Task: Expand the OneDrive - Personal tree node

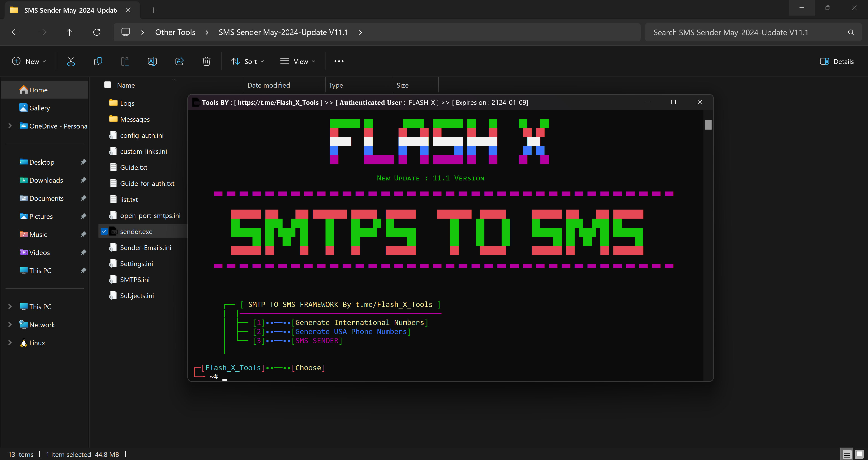Action: click(10, 126)
